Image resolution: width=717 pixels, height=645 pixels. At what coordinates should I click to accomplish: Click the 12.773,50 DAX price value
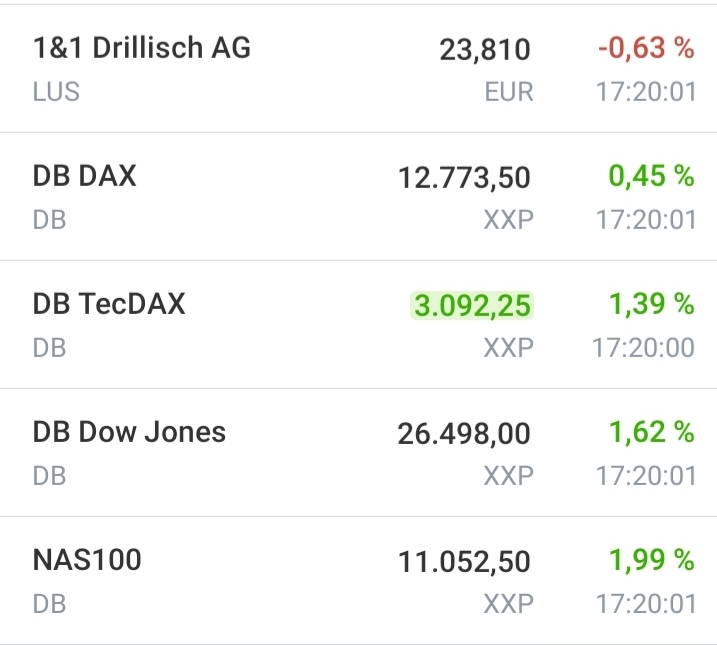(464, 178)
